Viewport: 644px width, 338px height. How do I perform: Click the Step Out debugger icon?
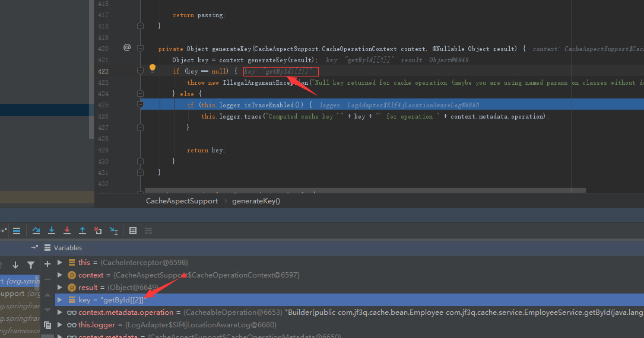coord(82,231)
